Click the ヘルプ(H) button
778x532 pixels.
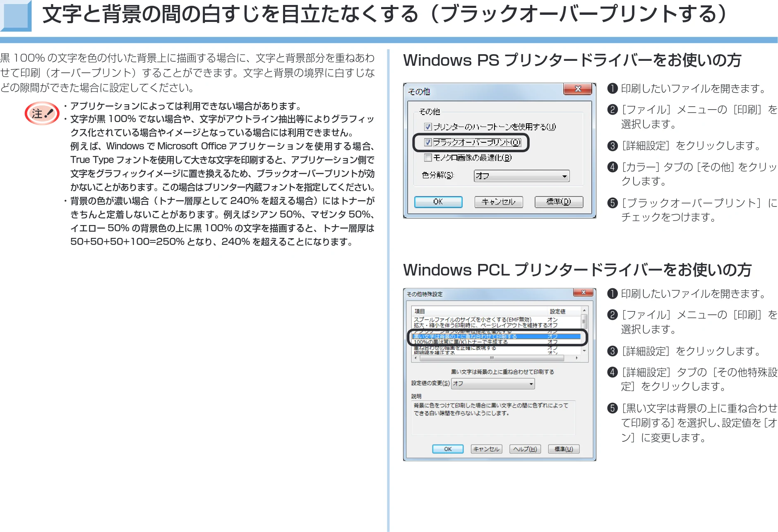[x=525, y=449]
